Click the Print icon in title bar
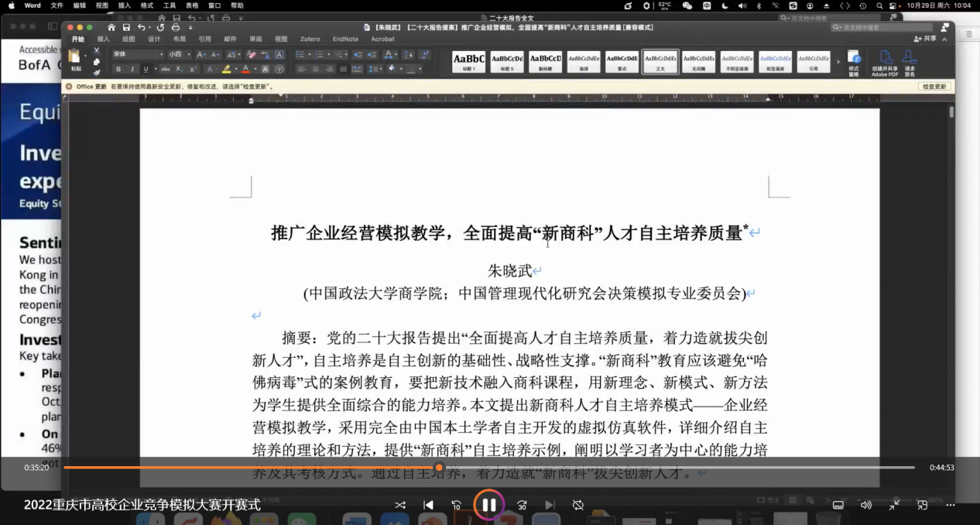Viewport: 980px width, 525px height. (176, 27)
